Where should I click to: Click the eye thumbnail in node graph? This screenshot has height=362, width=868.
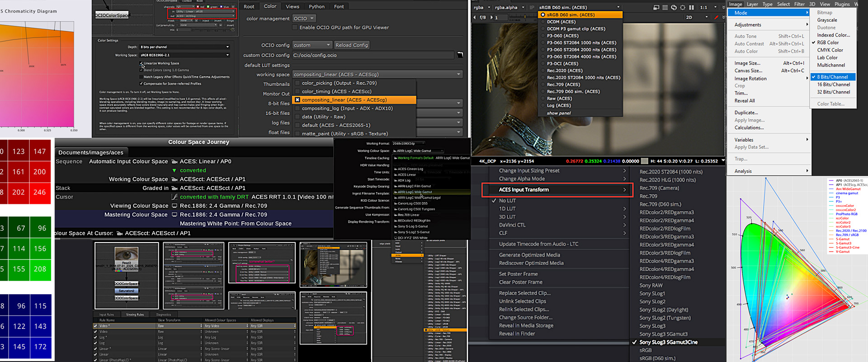click(x=126, y=254)
